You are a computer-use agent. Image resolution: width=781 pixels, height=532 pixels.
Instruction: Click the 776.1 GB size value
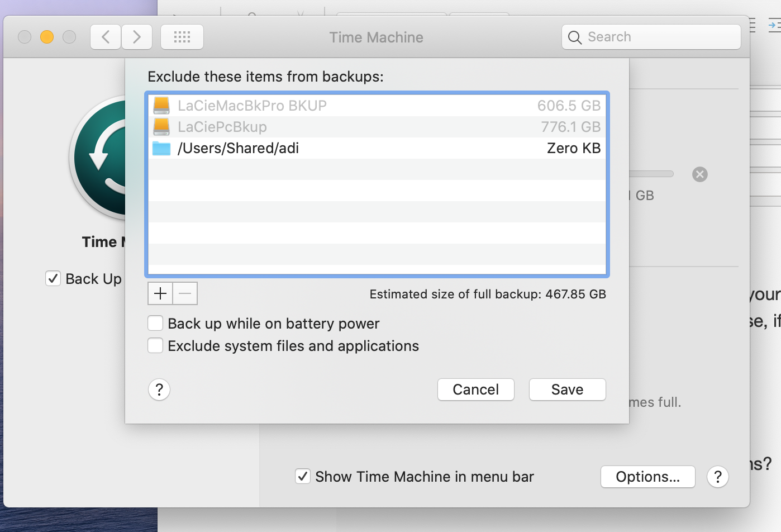click(x=571, y=127)
